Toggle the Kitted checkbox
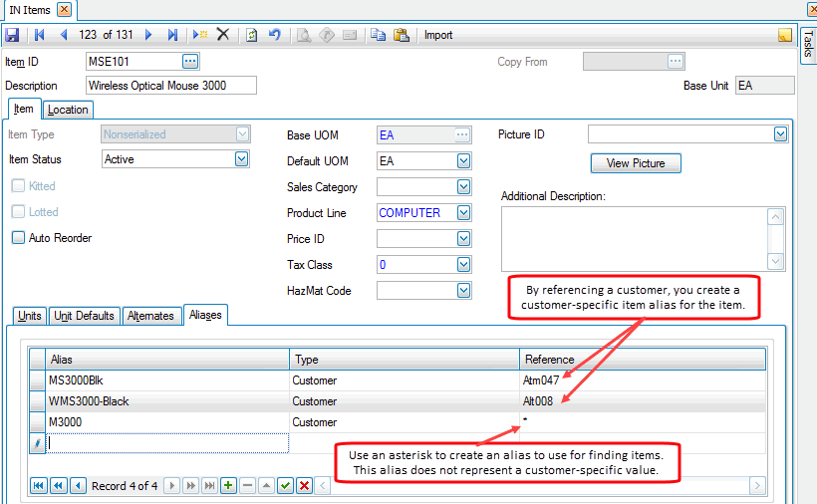This screenshot has height=504, width=817. pos(18,186)
